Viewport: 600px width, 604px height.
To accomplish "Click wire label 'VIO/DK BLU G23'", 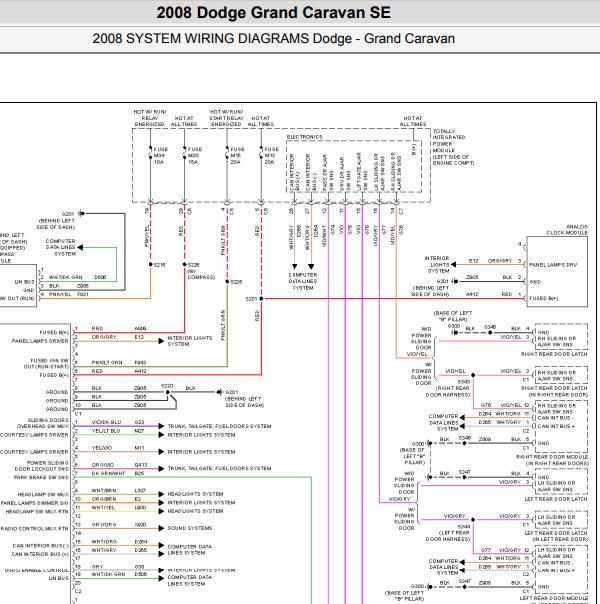I will point(118,422).
